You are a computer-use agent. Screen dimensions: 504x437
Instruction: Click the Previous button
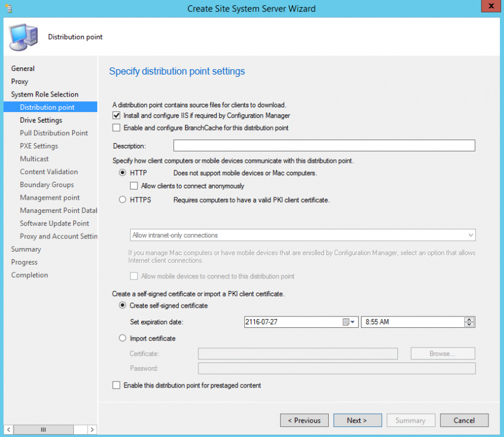click(304, 420)
